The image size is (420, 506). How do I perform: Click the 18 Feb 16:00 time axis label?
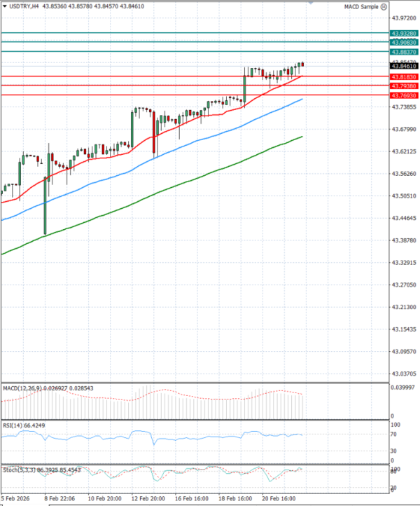pyautogui.click(x=237, y=498)
